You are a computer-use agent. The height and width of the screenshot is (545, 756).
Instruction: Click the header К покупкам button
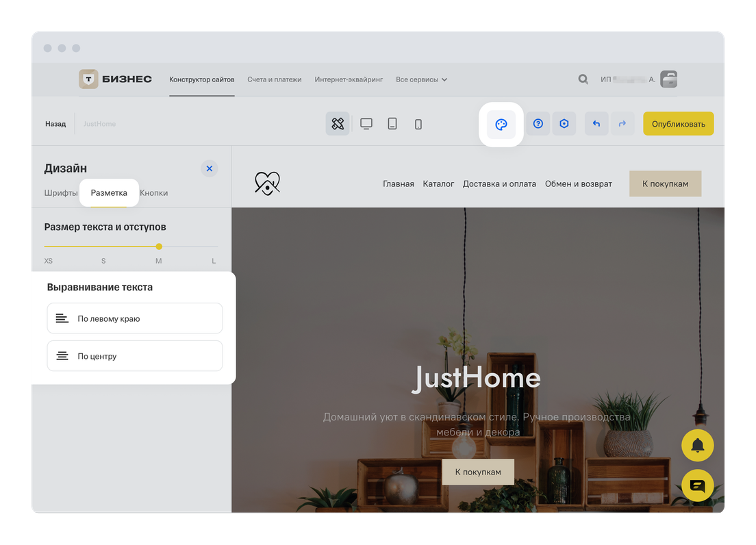click(665, 183)
